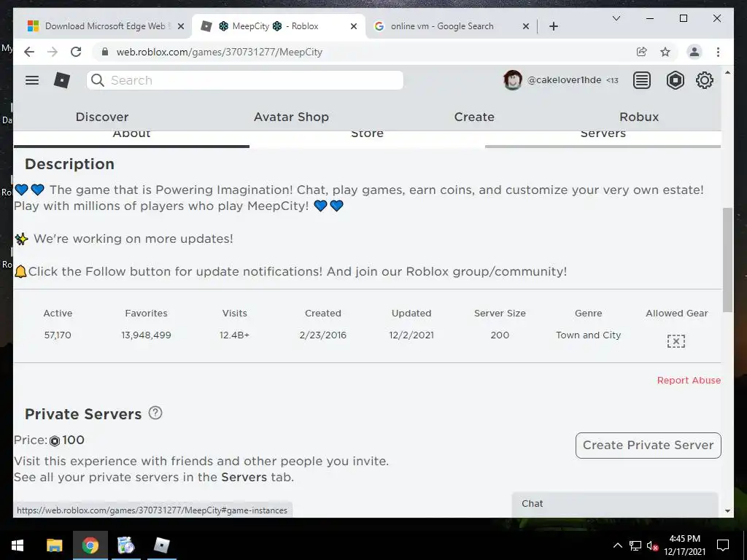Screen dimensions: 747x560
Task: Click the @cakelover1hde username link
Action: point(564,80)
